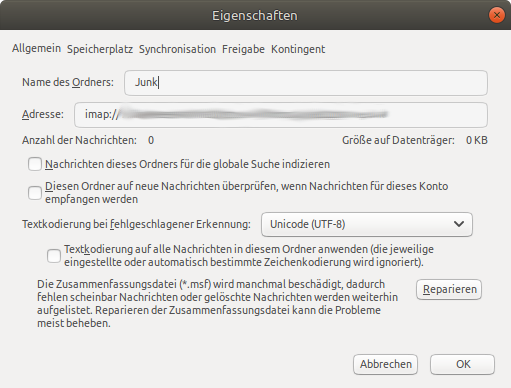Screen dimensions: 511x388
Task: Click the Name des Ordners field containing Junk
Action: click(x=306, y=83)
